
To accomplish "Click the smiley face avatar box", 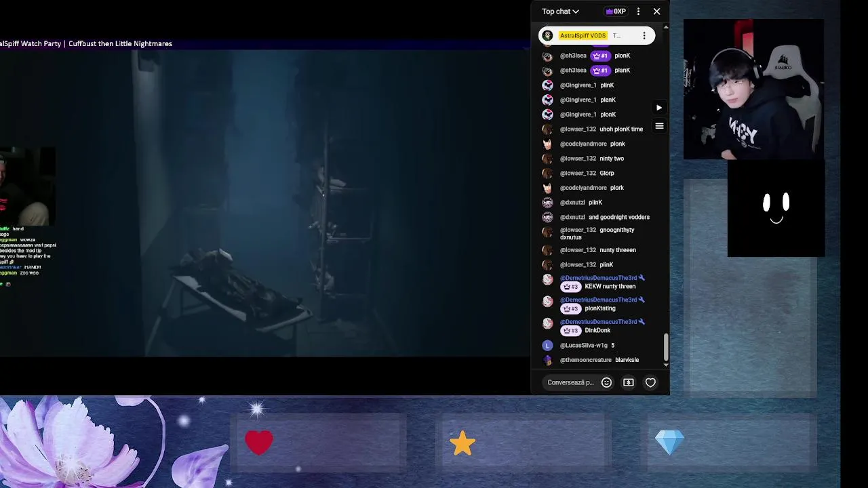I will click(x=776, y=209).
